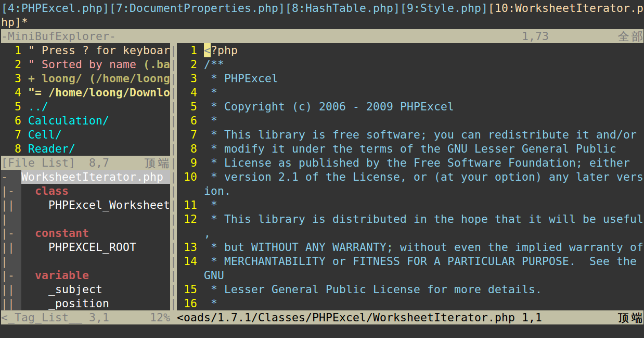Jump to the PHPEXCEL_ROOT constant tag
The height and width of the screenshot is (338, 644).
(92, 247)
